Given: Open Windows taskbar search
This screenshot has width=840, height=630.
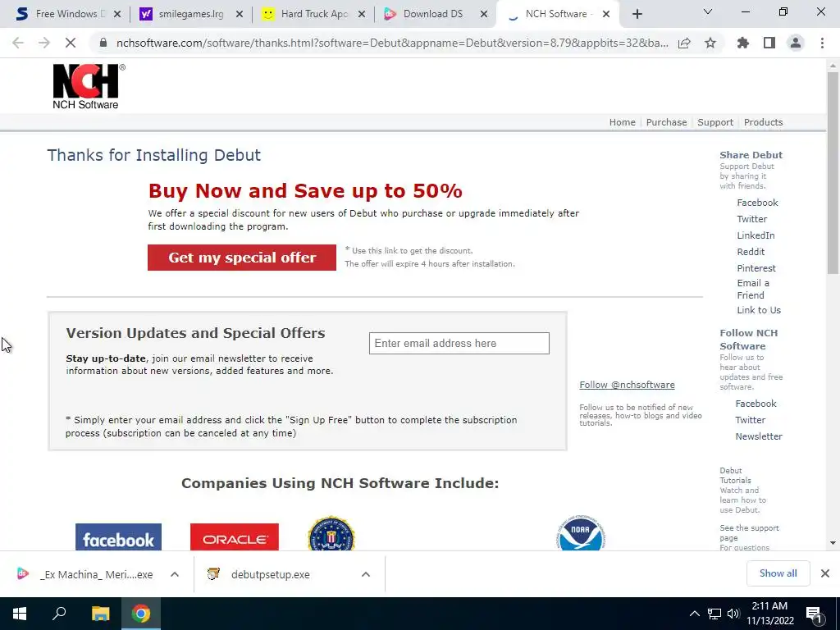Looking at the screenshot, I should [59, 614].
